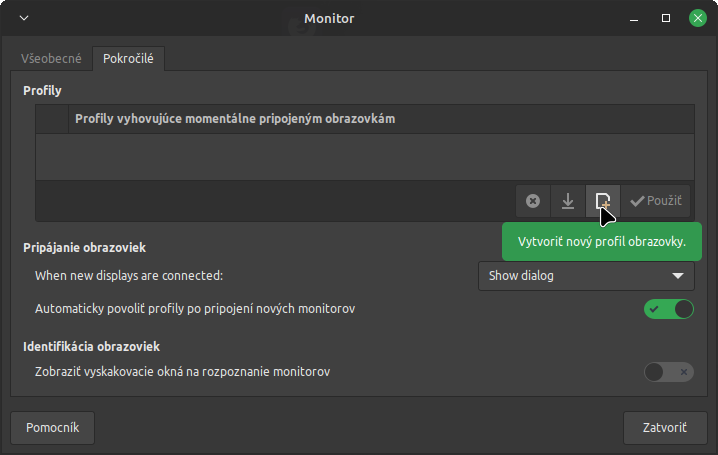Create a new display profile
The image size is (718, 455).
click(603, 201)
